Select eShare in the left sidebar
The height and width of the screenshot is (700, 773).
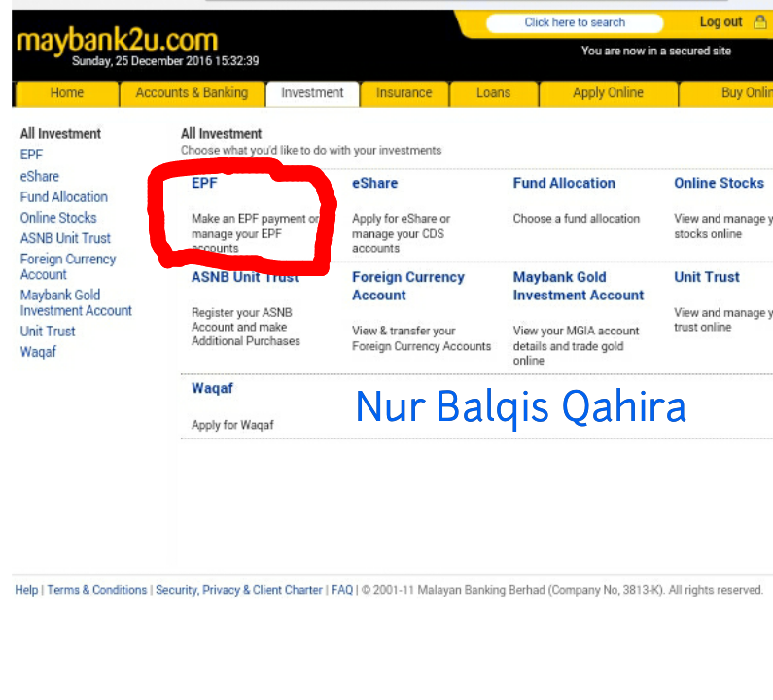point(40,177)
